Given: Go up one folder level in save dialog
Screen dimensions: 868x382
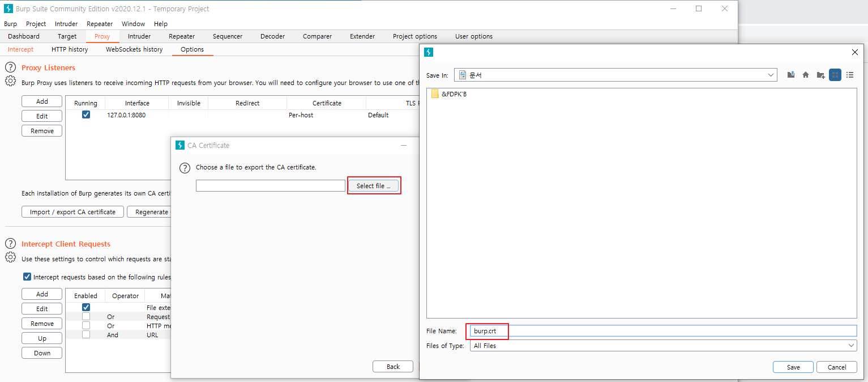Looking at the screenshot, I should (791, 75).
